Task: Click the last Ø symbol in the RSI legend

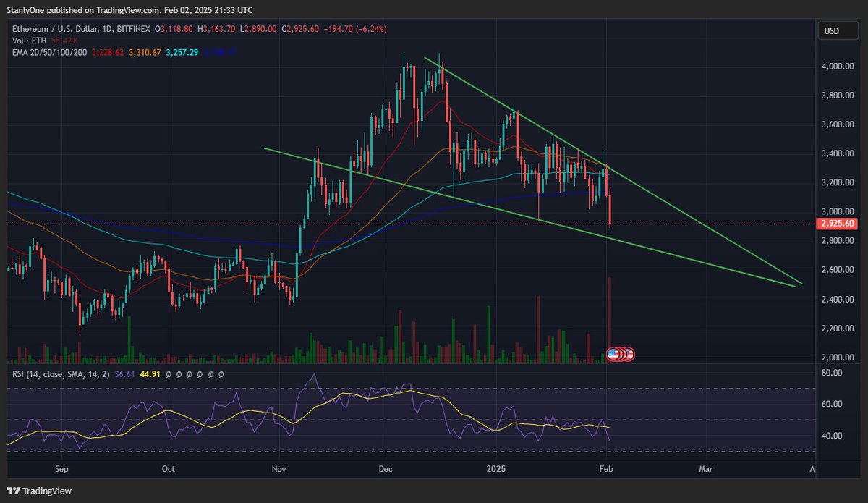Action: click(221, 373)
